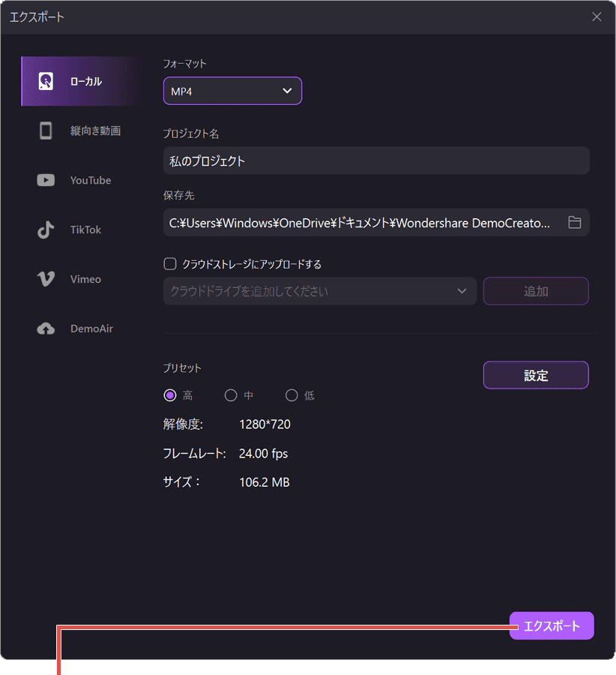Switch to the YouTube export tab label
Viewport: 616px width, 675px height.
pos(91,180)
